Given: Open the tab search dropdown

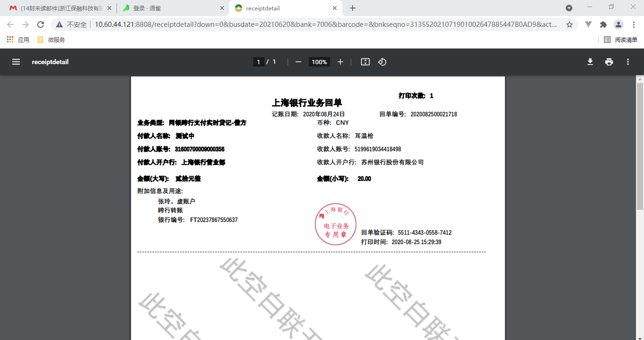Looking at the screenshot, I should 569,8.
